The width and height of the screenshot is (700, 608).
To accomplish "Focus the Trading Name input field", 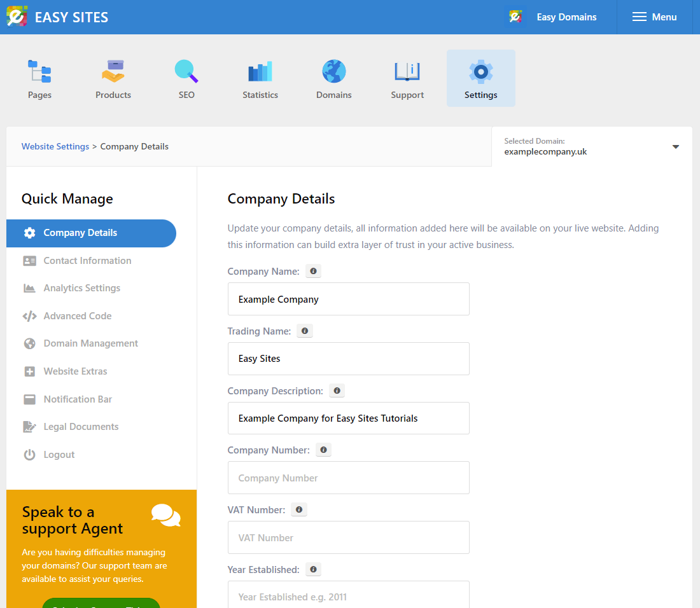I will click(x=348, y=359).
